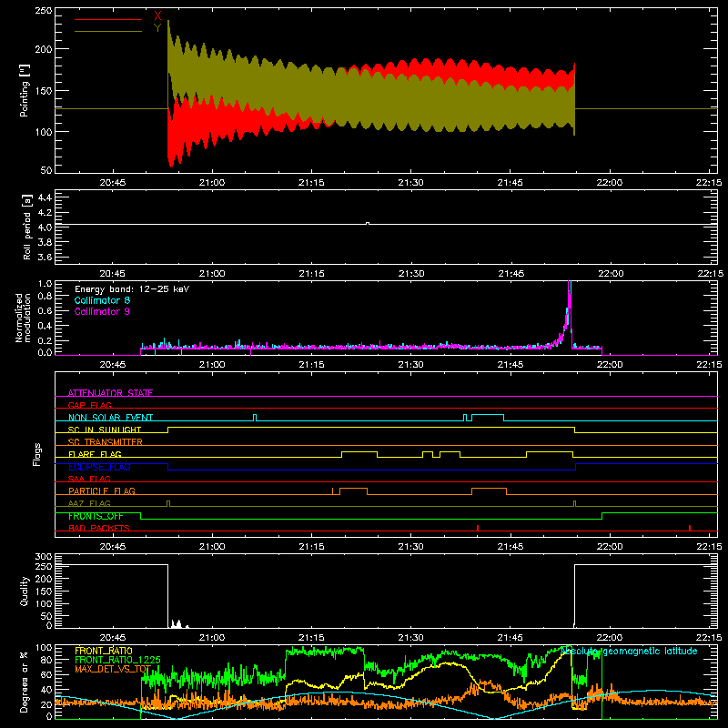728x728 pixels.
Task: Click the first BAD_PACKETS red tick near 21:40
Action: [x=478, y=528]
